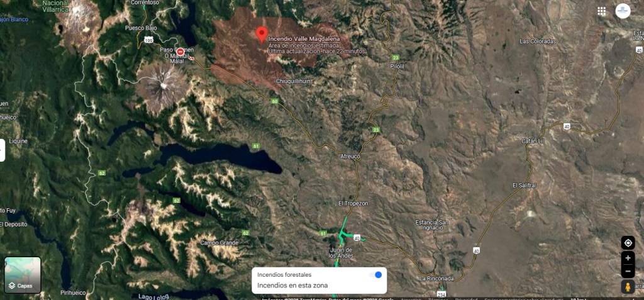Open Incendios en esta zona panel
Screen dimensions: 644x300
(292, 285)
